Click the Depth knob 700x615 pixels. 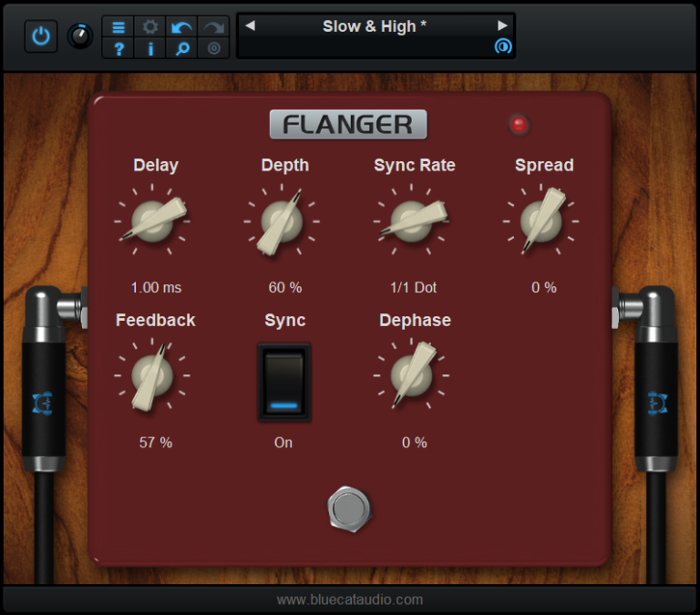282,220
